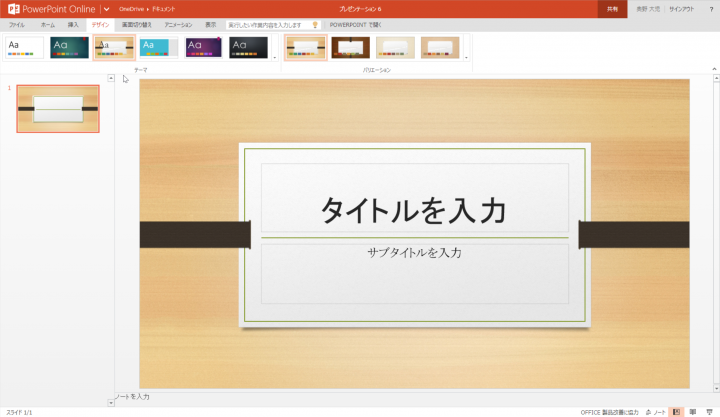Click the スライド 1/1 status text
720x417 pixels.
[19, 412]
